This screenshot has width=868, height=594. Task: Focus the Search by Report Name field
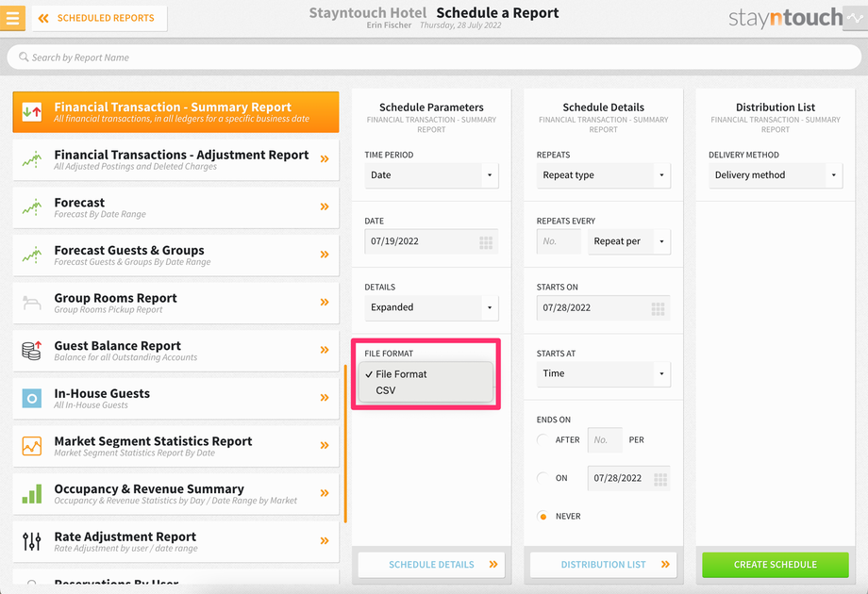434,57
